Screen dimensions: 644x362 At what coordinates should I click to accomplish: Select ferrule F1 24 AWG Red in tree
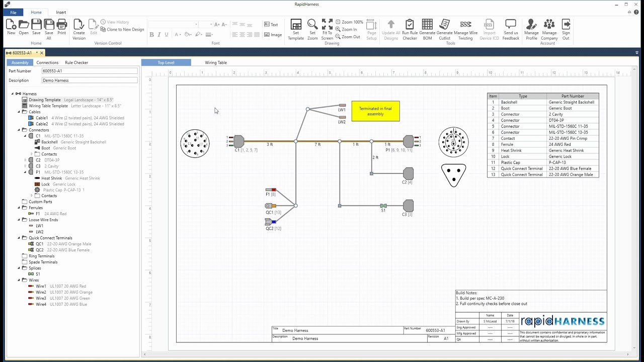click(x=48, y=214)
